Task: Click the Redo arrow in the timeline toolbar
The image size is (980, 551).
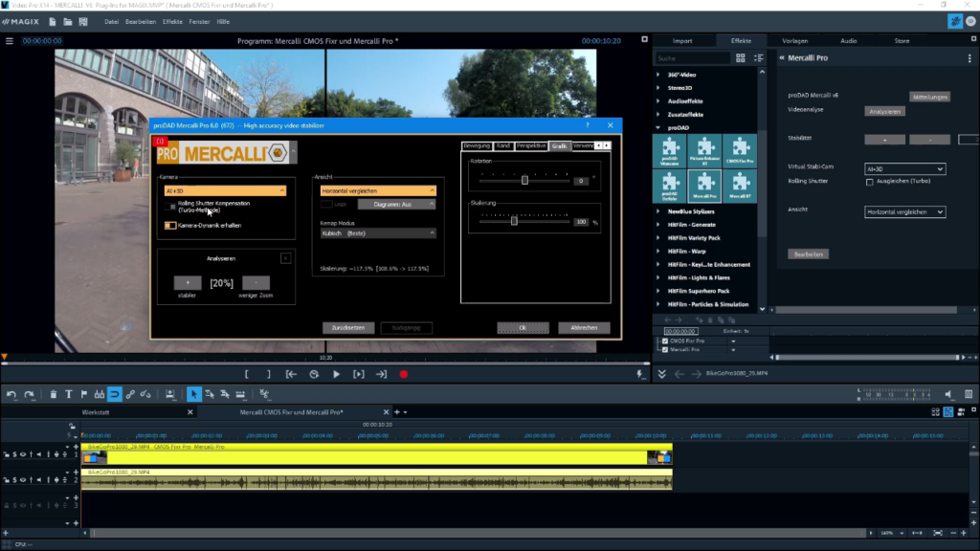Action: pos(29,394)
